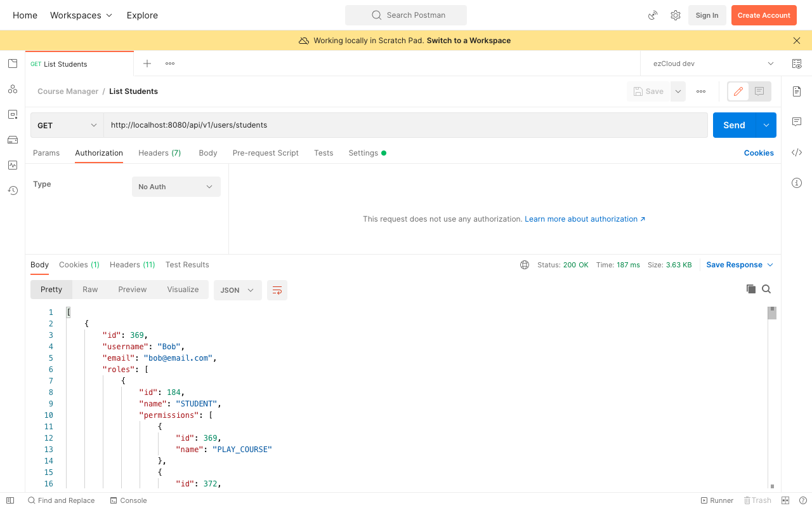
Task: Open the response Cookies (1) tab
Action: pos(79,265)
